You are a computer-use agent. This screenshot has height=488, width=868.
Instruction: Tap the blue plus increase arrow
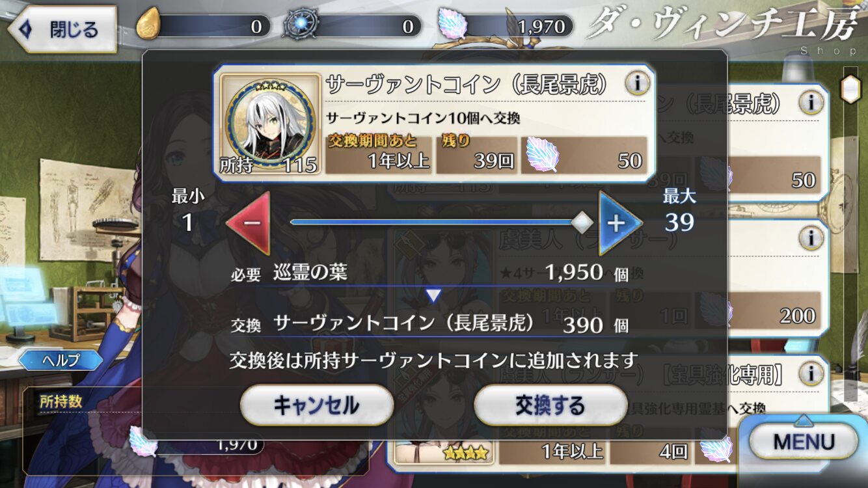(x=620, y=223)
